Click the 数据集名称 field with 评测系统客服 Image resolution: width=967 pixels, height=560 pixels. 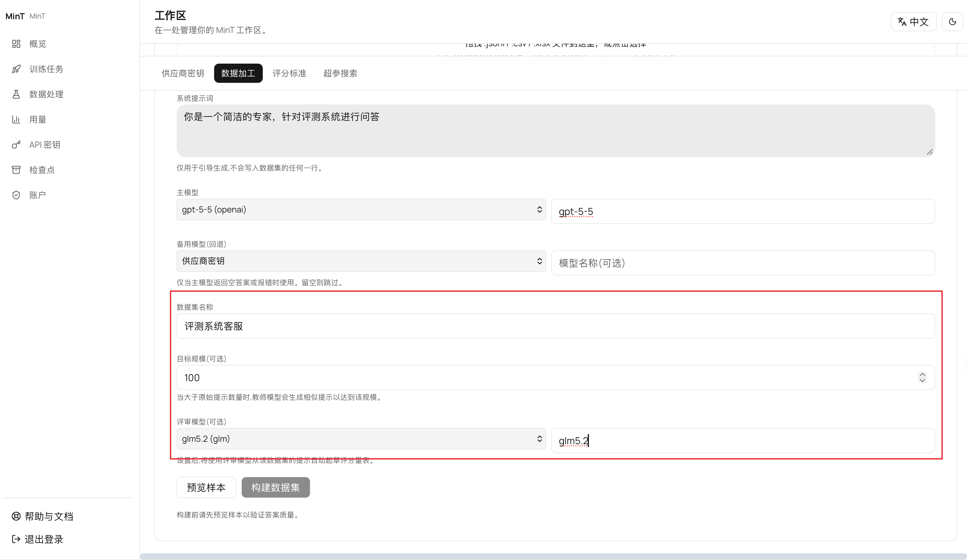[556, 326]
